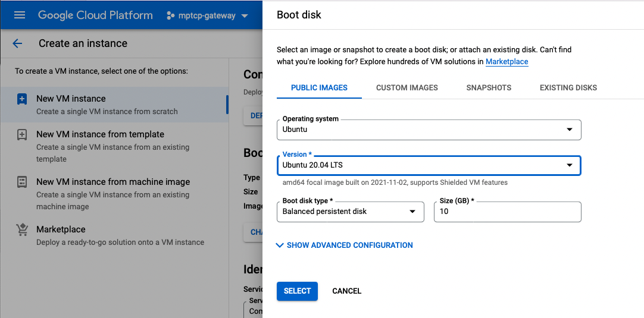Open the Version dropdown showing Ubuntu 20.04 LTS

click(429, 165)
